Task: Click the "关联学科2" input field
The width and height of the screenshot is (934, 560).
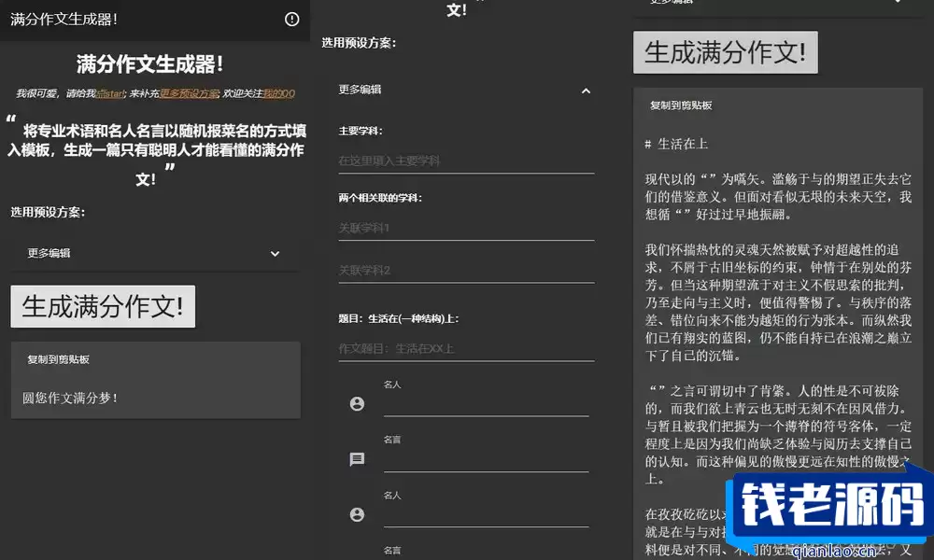Action: (x=466, y=271)
